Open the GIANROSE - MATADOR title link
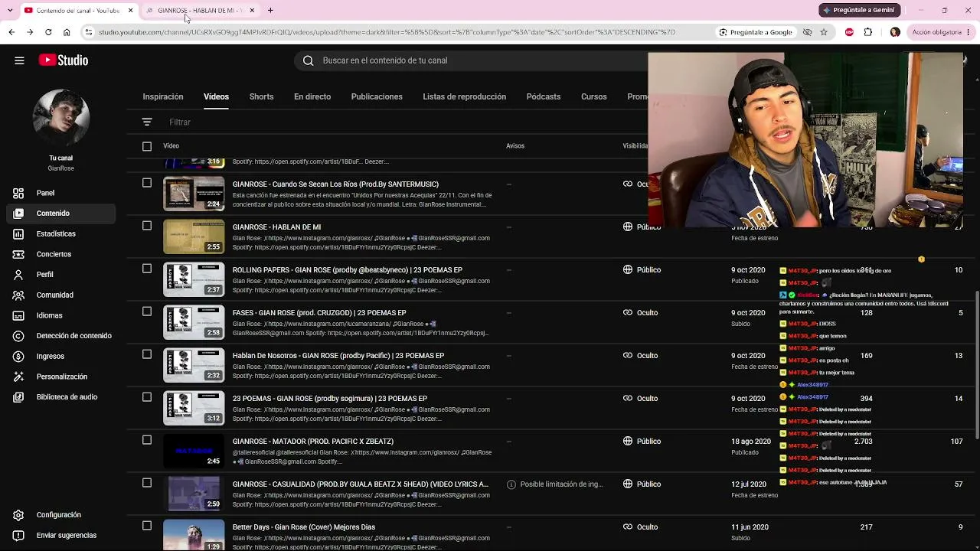This screenshot has height=551, width=980. click(313, 442)
